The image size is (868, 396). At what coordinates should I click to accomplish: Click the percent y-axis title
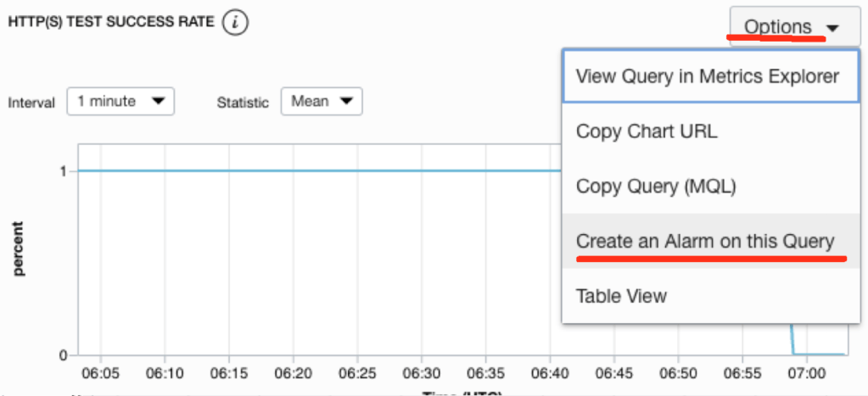click(17, 248)
